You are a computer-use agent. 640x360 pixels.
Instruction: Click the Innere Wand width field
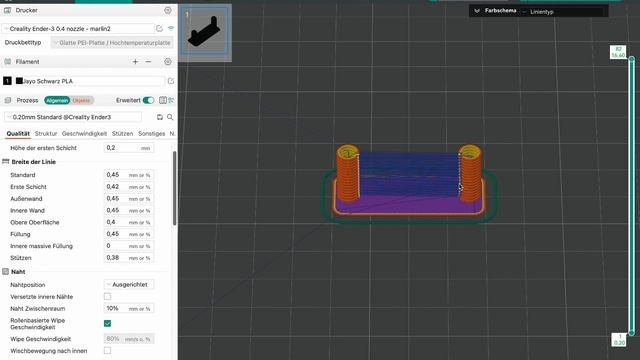[x=129, y=210]
